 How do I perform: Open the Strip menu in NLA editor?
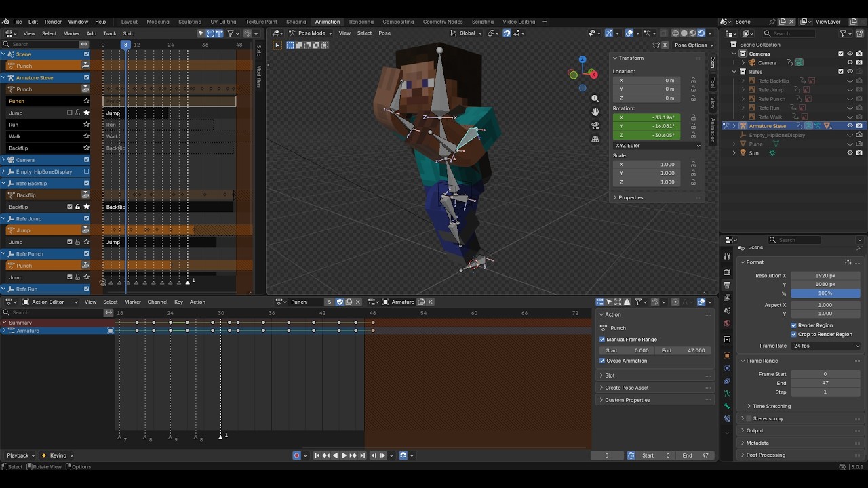click(129, 33)
